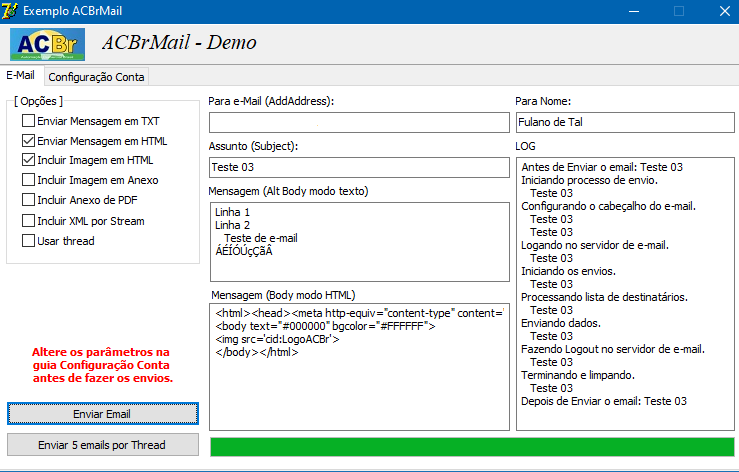Click the <body text="#000000"> HTML line
This screenshot has height=472, width=739.
click(325, 326)
